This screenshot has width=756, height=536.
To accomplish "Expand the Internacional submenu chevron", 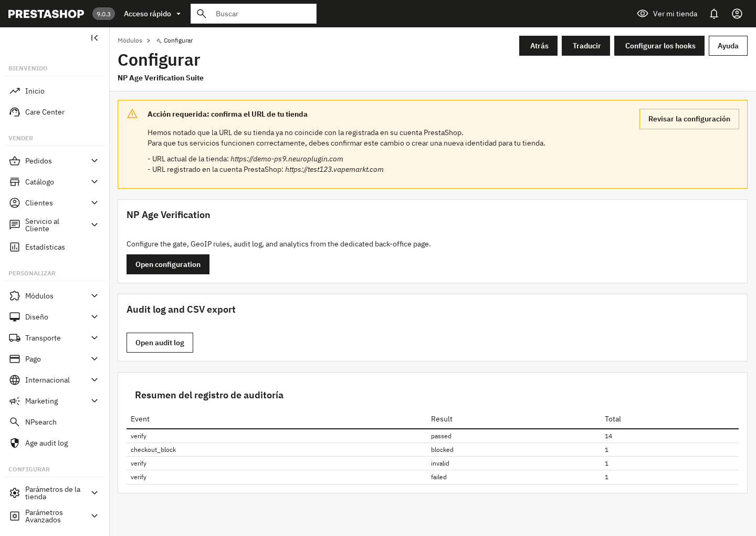I will pos(94,380).
